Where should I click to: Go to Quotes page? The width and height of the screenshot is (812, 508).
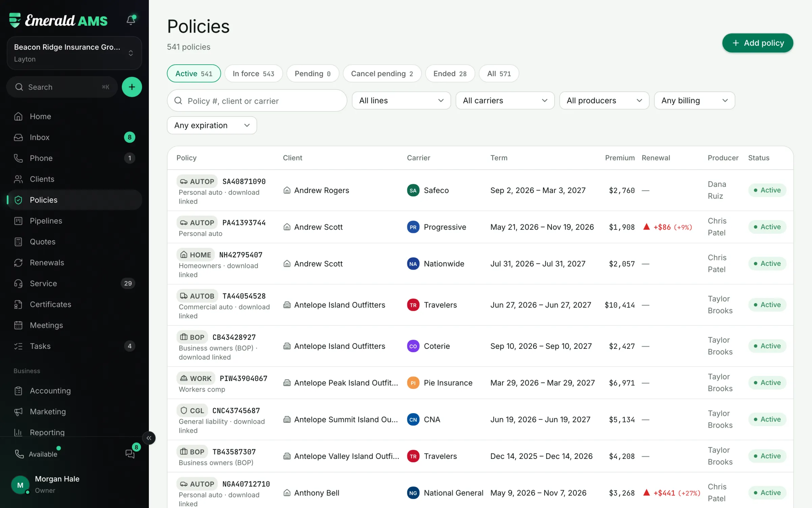pyautogui.click(x=74, y=241)
